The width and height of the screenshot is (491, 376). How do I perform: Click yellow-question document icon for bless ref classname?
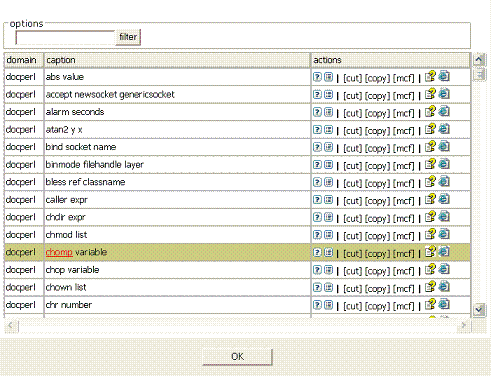[430, 182]
